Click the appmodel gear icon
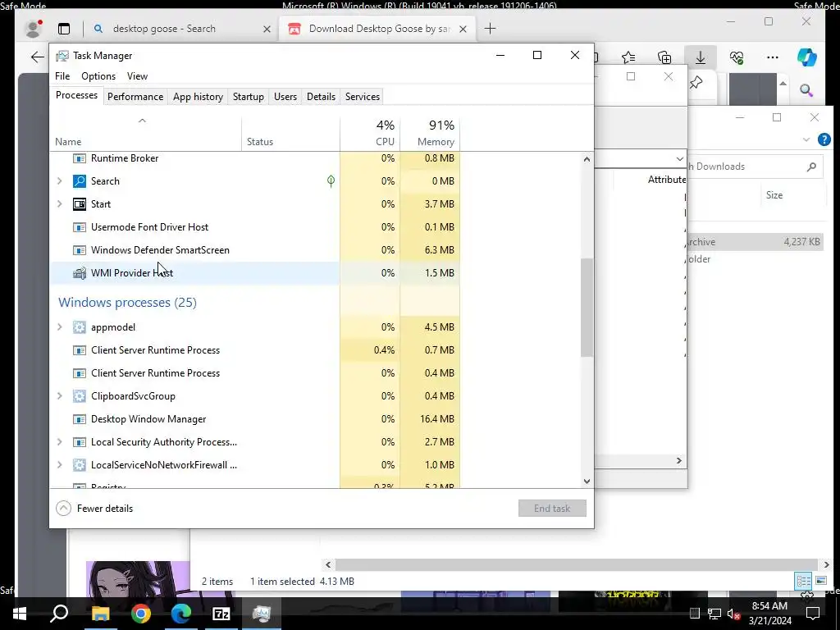840x630 pixels. pos(80,327)
